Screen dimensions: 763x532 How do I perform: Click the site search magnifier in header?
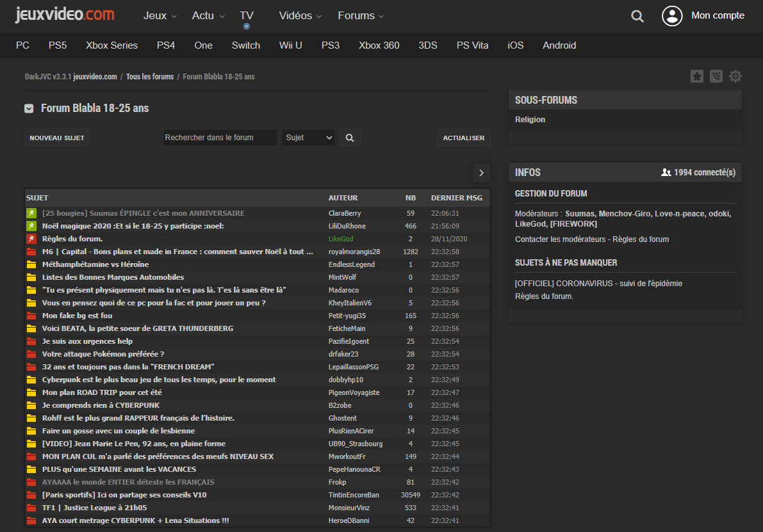637,17
